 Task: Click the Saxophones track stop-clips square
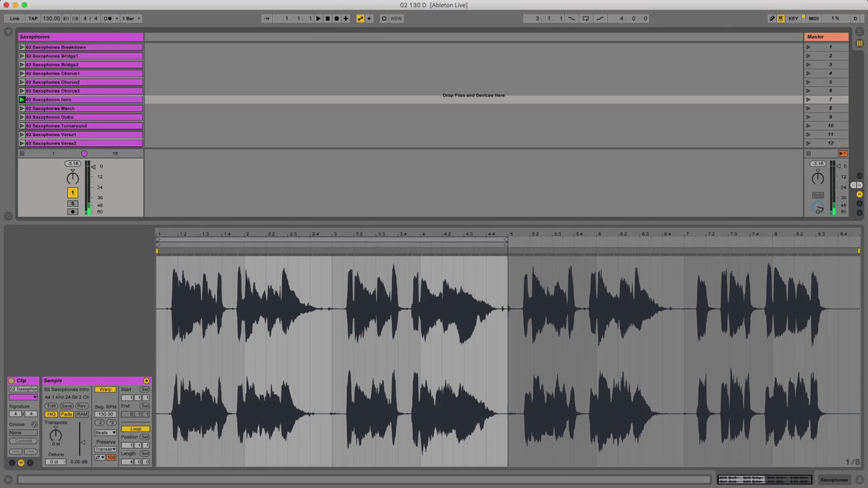click(x=22, y=153)
